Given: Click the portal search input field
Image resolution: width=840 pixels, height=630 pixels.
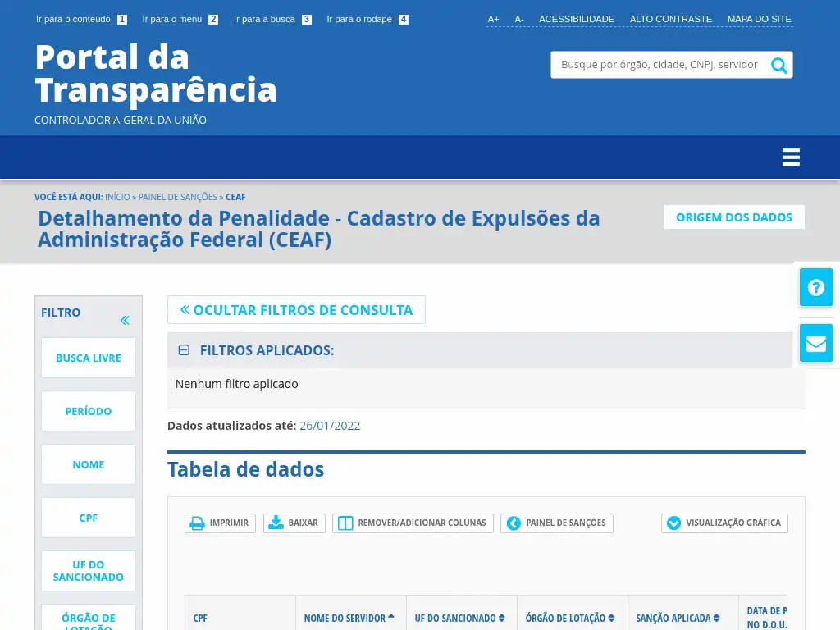Looking at the screenshot, I should pos(659,65).
